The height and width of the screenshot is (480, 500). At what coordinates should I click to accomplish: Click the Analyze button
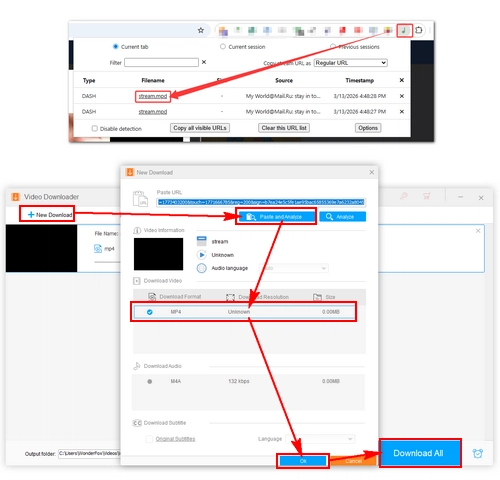point(342,217)
